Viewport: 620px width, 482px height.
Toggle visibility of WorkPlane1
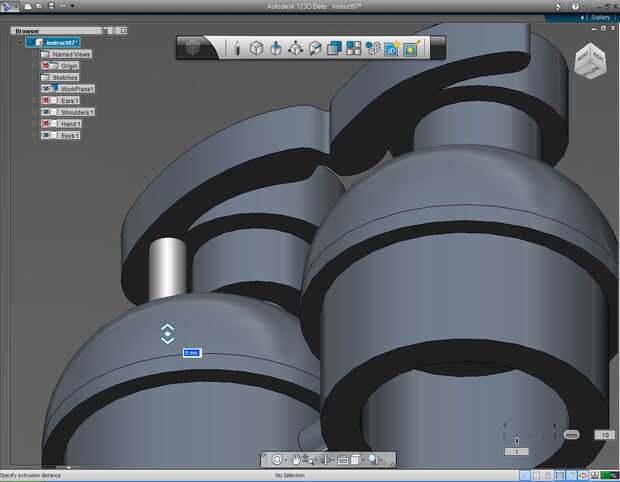pos(47,89)
